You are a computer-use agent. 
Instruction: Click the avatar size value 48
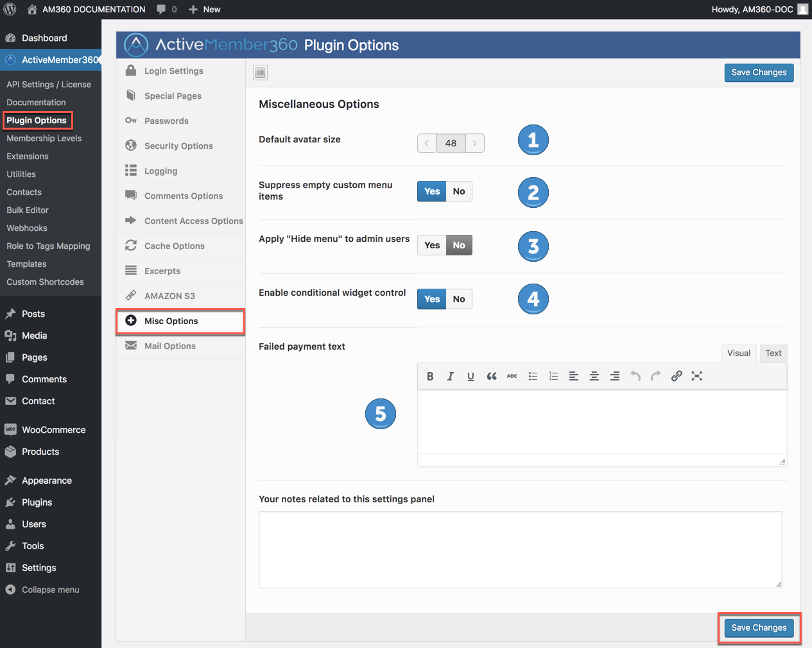(451, 143)
